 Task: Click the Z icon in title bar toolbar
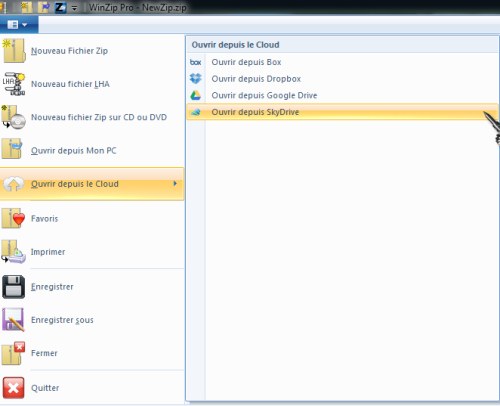coord(60,7)
